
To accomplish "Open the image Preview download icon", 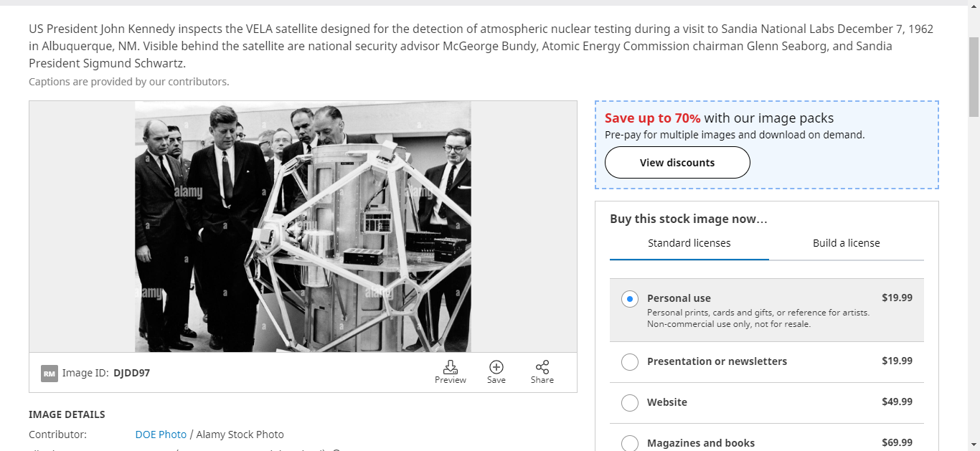I will [451, 372].
